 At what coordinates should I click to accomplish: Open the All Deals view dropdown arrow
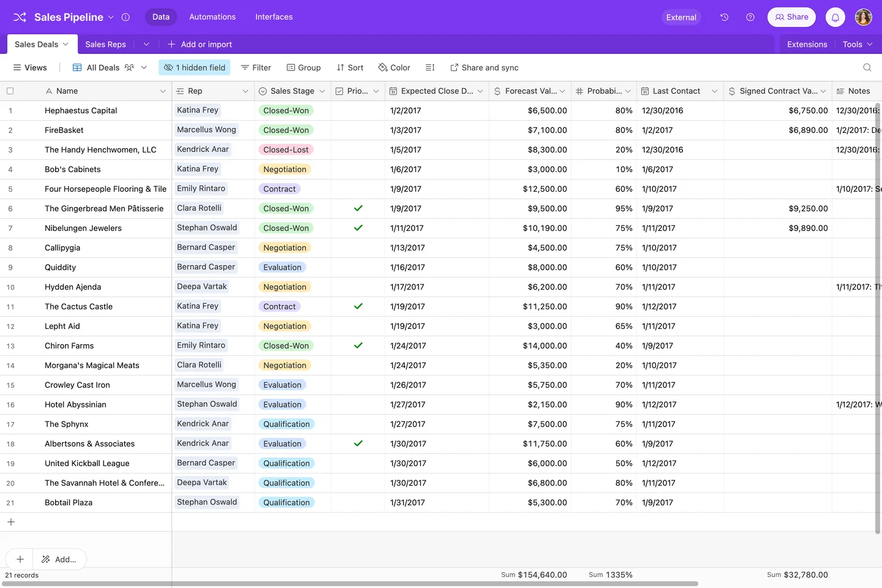pyautogui.click(x=144, y=67)
